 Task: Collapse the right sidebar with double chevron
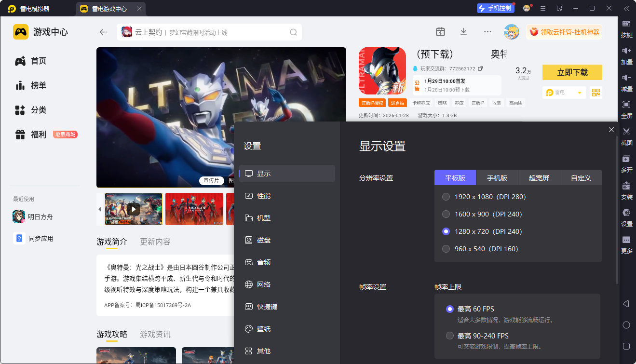[626, 8]
